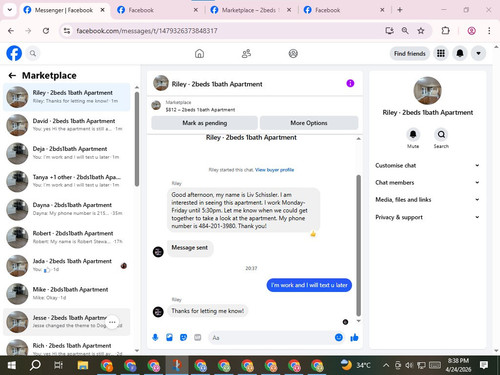Go to the Home feed icon

point(199,53)
